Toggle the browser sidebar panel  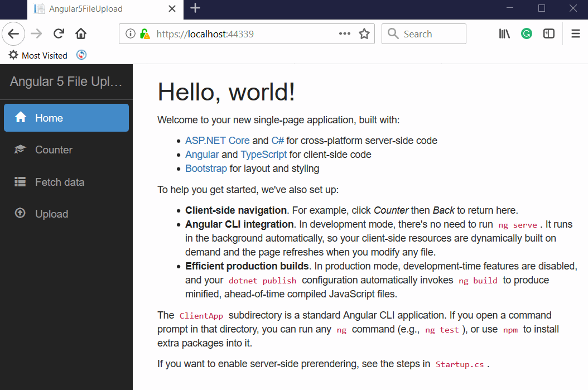(548, 33)
